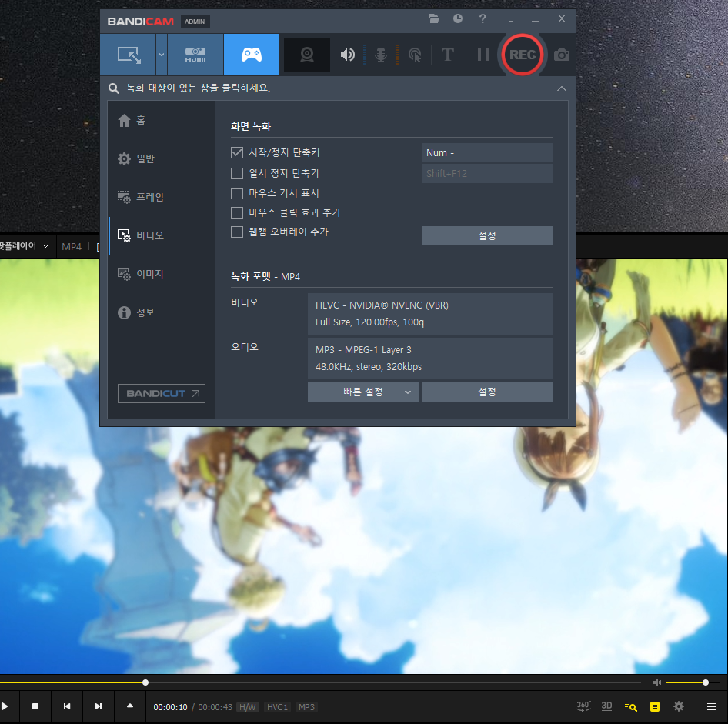Skip to the previous file in player
Screen dimensions: 728x724
[67, 706]
